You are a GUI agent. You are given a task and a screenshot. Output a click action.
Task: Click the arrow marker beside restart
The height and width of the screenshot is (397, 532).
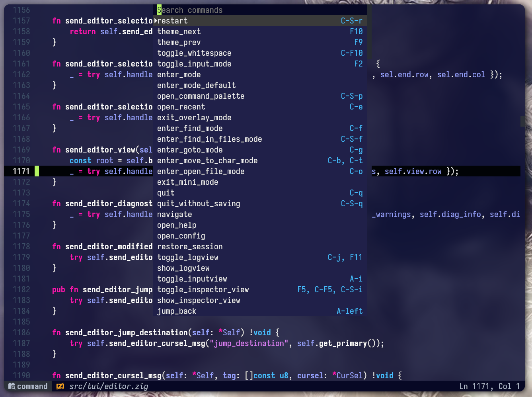(x=156, y=21)
